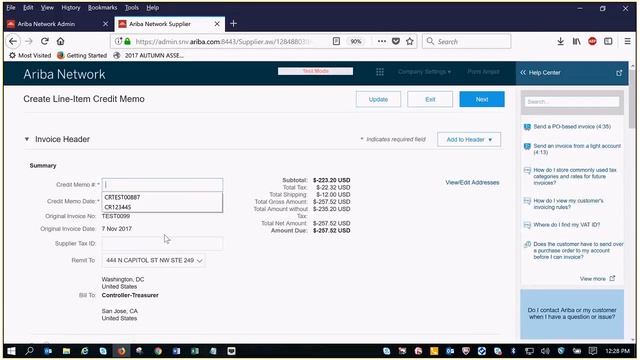Show the sidebars icon in toolbar
This screenshot has height=360, width=640.
[608, 41]
